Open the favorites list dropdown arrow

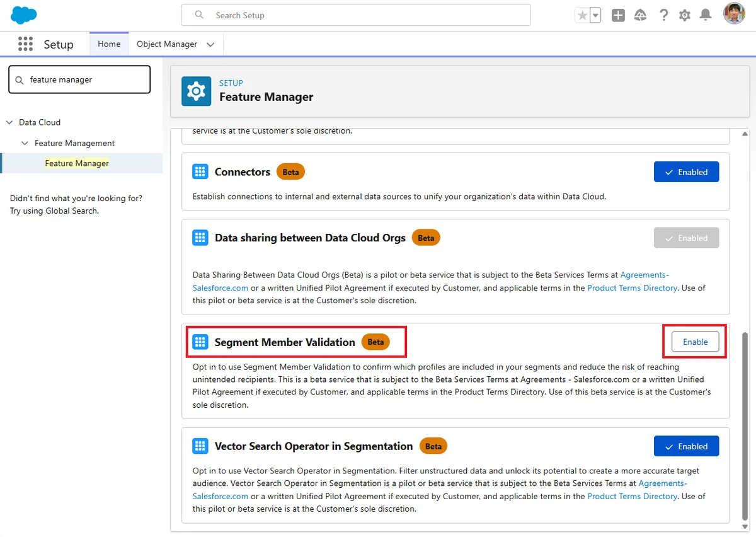(x=595, y=15)
